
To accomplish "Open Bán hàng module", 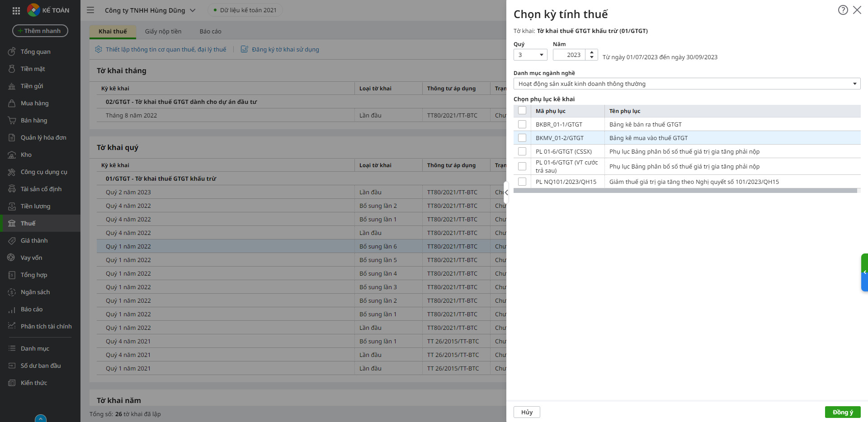I will click(40, 120).
